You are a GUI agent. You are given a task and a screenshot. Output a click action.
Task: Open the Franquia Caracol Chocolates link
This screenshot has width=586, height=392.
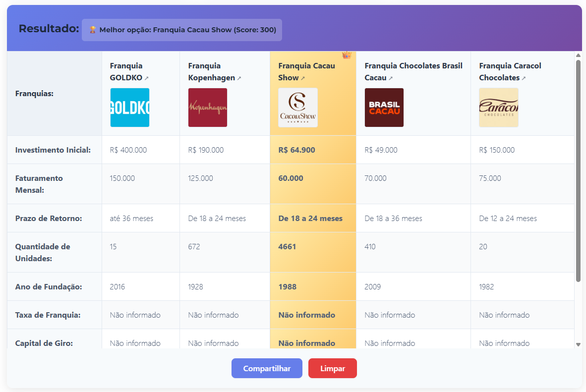[x=510, y=72]
